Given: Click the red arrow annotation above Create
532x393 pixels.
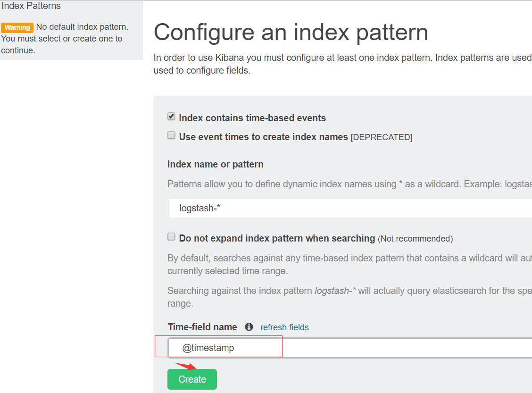Looking at the screenshot, I should [x=186, y=366].
